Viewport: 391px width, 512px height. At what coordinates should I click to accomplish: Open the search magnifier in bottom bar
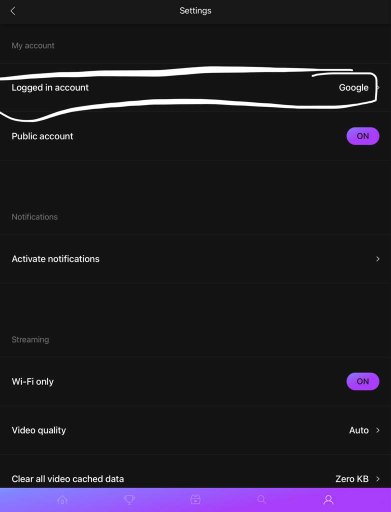[x=262, y=500]
